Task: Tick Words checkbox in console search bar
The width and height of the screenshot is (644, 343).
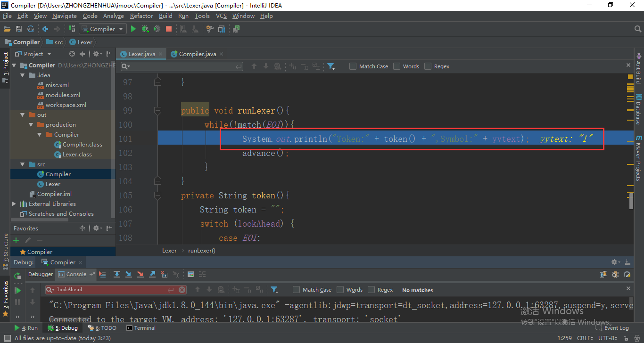Action: tap(340, 290)
